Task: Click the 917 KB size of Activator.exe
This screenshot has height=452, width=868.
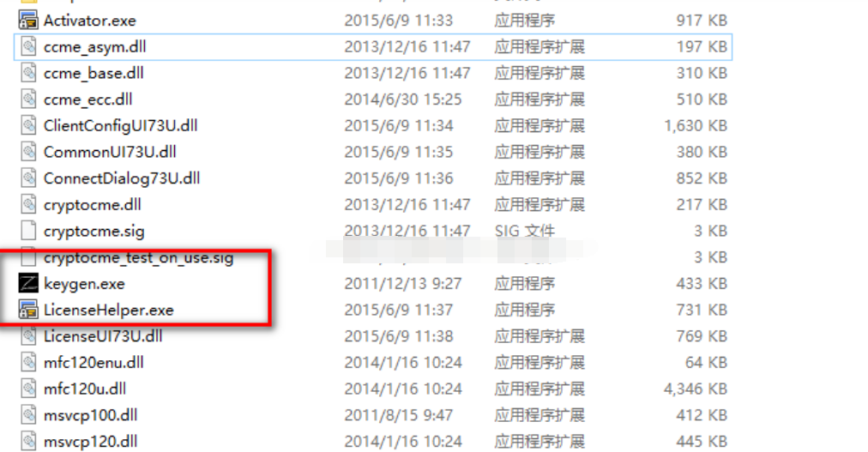Action: pos(702,21)
